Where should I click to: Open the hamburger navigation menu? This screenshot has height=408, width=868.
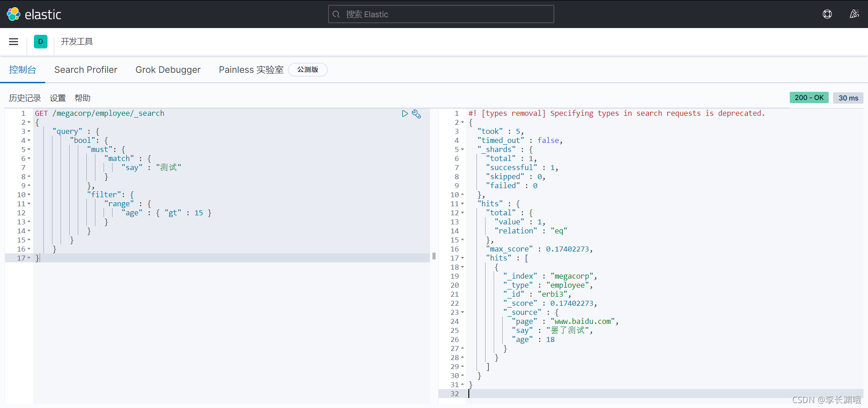coord(14,42)
